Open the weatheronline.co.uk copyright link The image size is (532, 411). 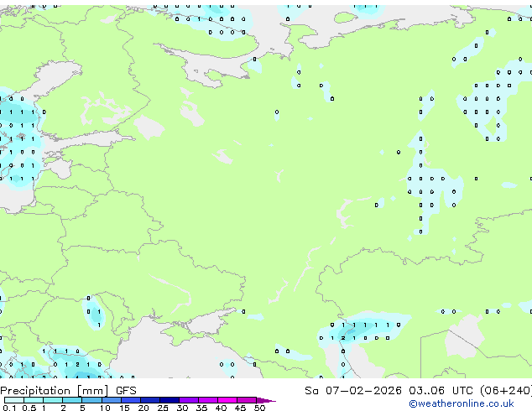(462, 403)
